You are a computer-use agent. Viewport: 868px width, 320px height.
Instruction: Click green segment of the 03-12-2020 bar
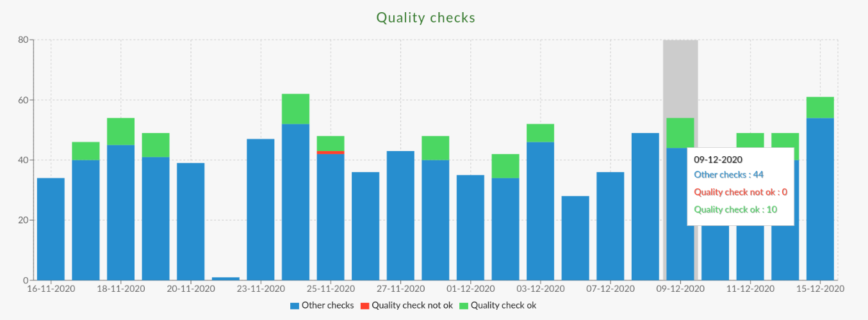(540, 133)
